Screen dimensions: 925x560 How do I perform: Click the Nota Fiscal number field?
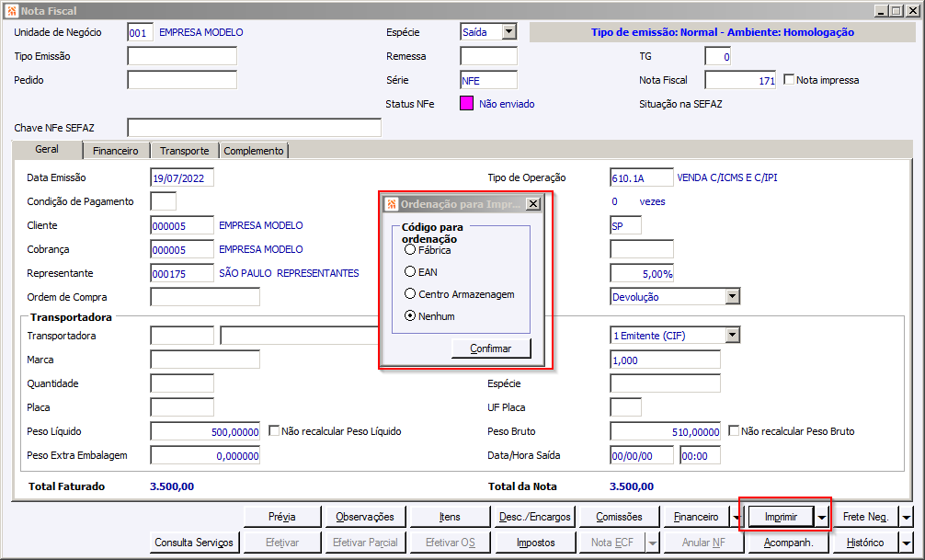click(x=741, y=80)
